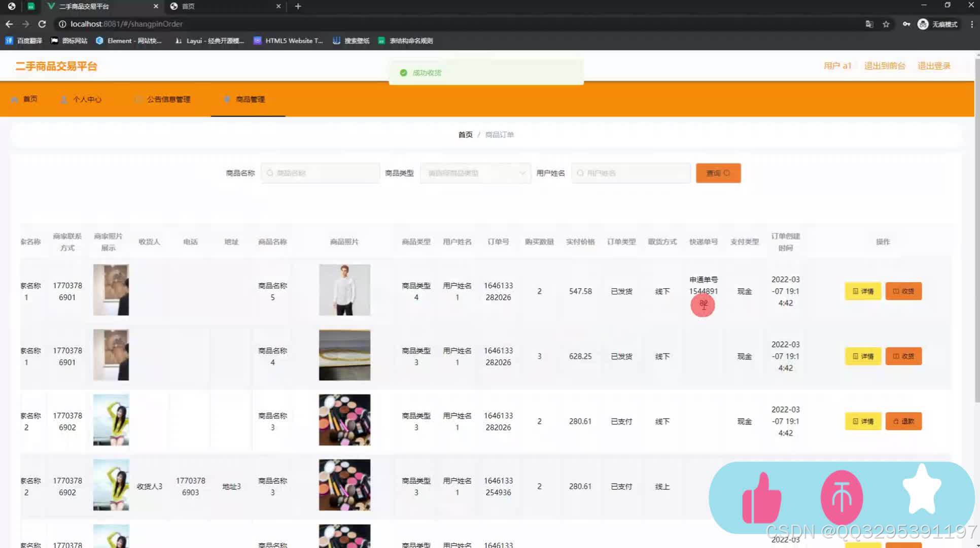Click 收货人3 cell
The width and height of the screenshot is (980, 548).
click(x=150, y=486)
